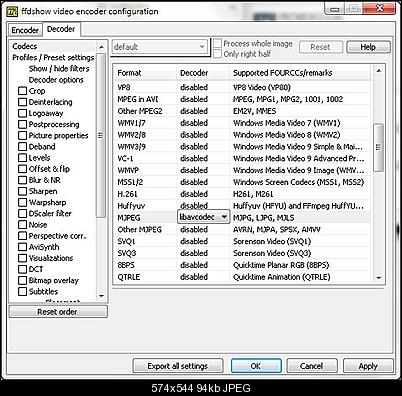Click the codec table scrollbar thumb
The image size is (402, 396).
[378, 147]
